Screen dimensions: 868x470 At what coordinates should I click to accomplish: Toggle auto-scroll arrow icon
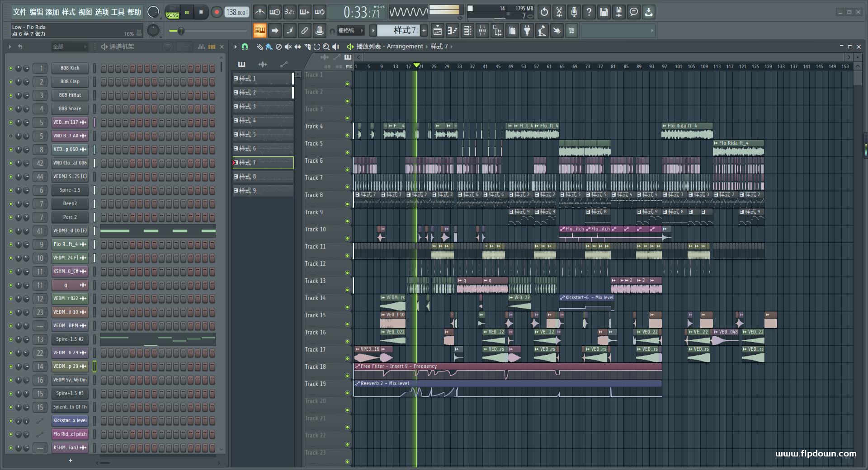(274, 31)
